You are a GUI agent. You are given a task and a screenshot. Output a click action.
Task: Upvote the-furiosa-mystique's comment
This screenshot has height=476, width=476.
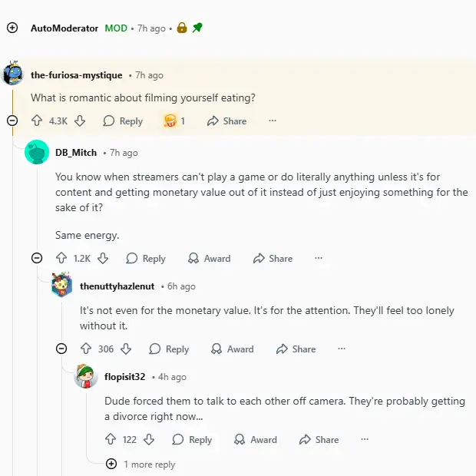click(37, 121)
